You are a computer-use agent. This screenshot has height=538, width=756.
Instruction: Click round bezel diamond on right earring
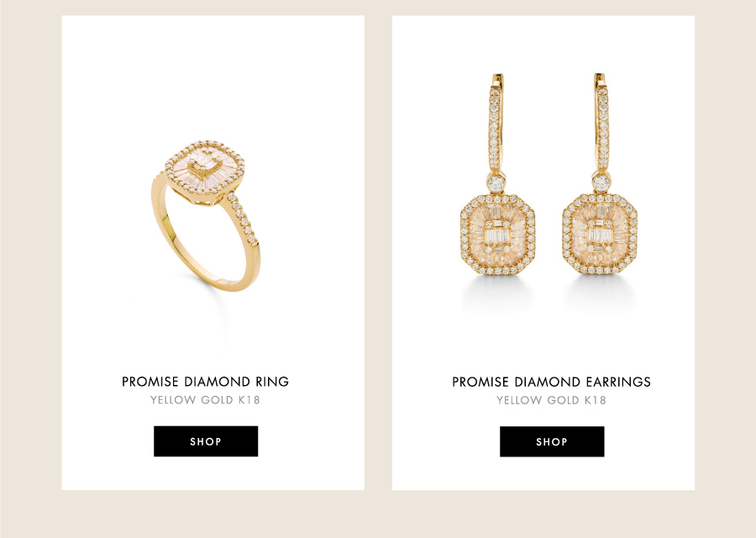[601, 183]
